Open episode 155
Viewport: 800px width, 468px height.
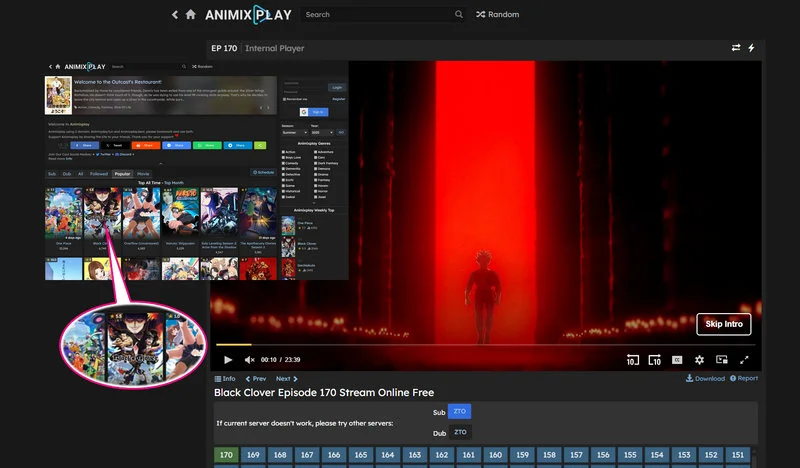point(630,455)
